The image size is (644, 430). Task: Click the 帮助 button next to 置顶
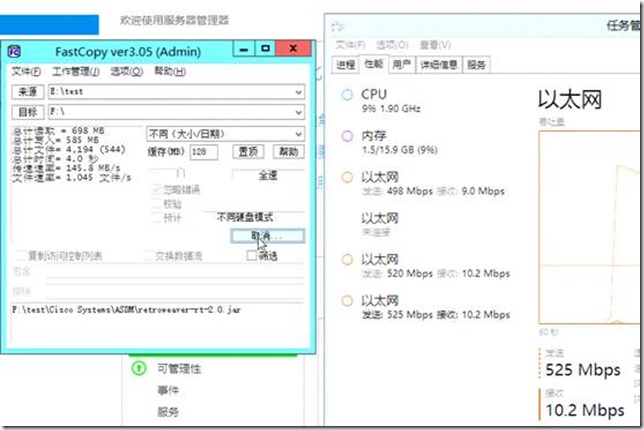tap(288, 152)
